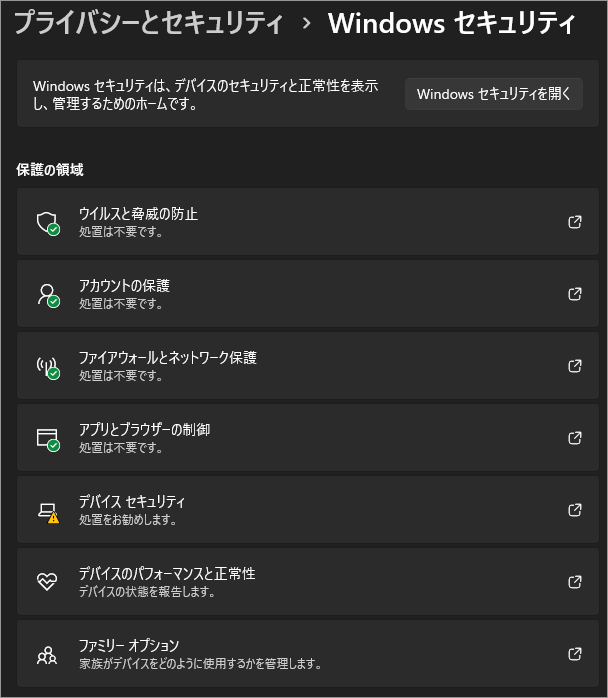
Task: Select the ウイルスと脅威の防止 label
Action: click(138, 214)
